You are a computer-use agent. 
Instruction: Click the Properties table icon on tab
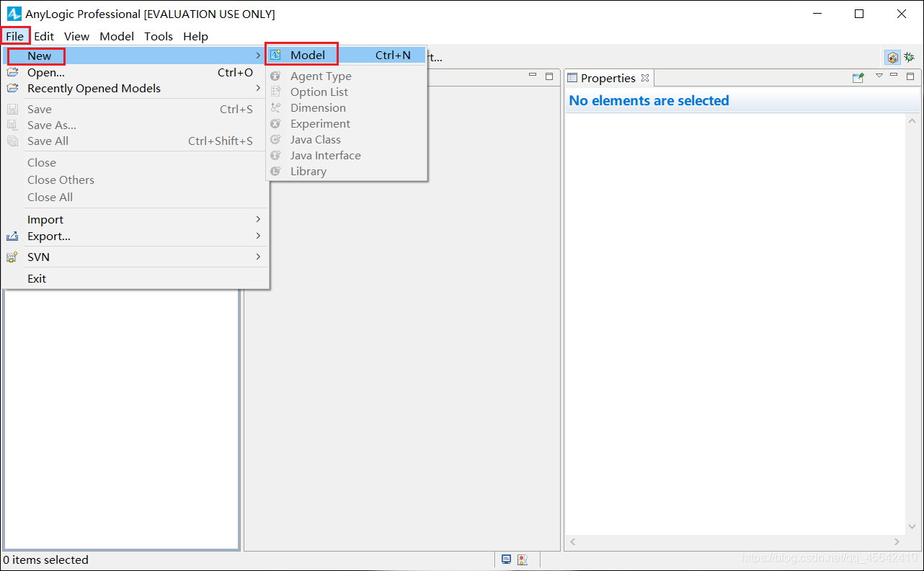pos(572,78)
